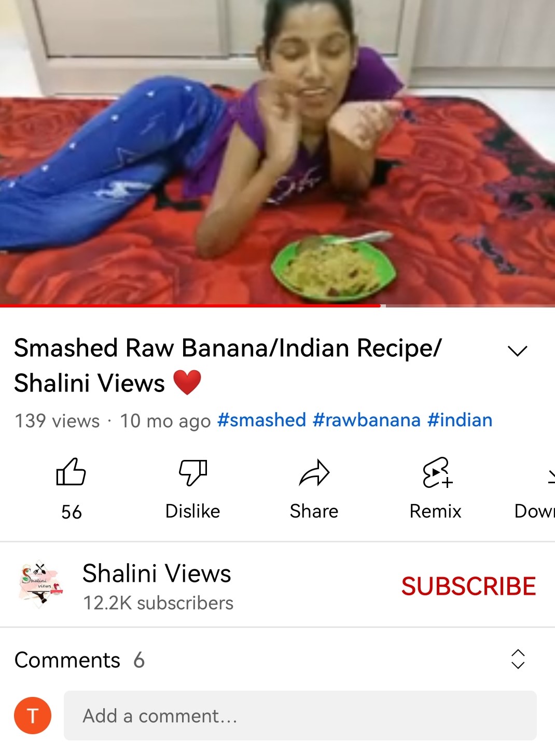The height and width of the screenshot is (756, 555).
Task: Open the #smashed hashtag link
Action: [261, 420]
